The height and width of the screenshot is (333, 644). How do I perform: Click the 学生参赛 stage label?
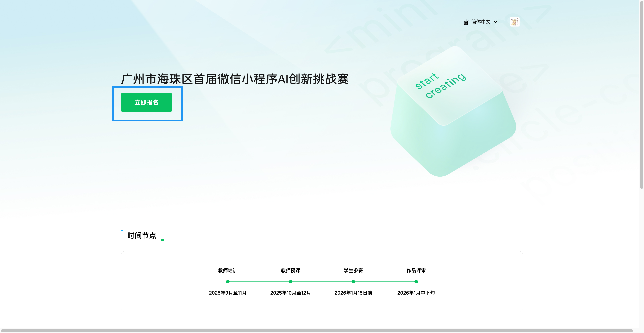coord(353,270)
